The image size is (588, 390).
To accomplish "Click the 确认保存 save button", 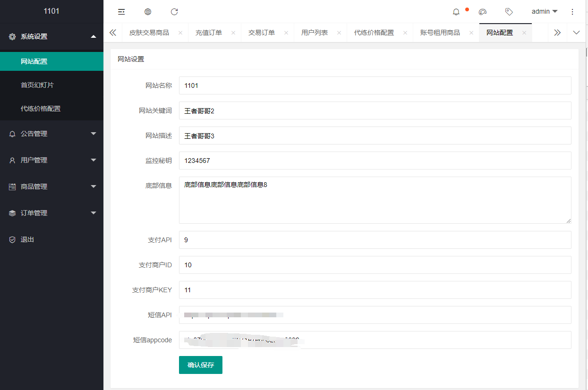I will (200, 365).
